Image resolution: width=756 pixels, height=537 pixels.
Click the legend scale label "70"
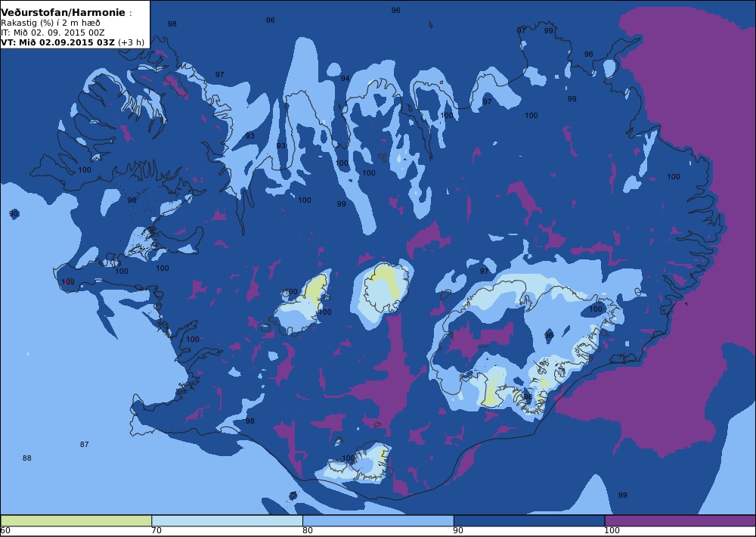156,531
